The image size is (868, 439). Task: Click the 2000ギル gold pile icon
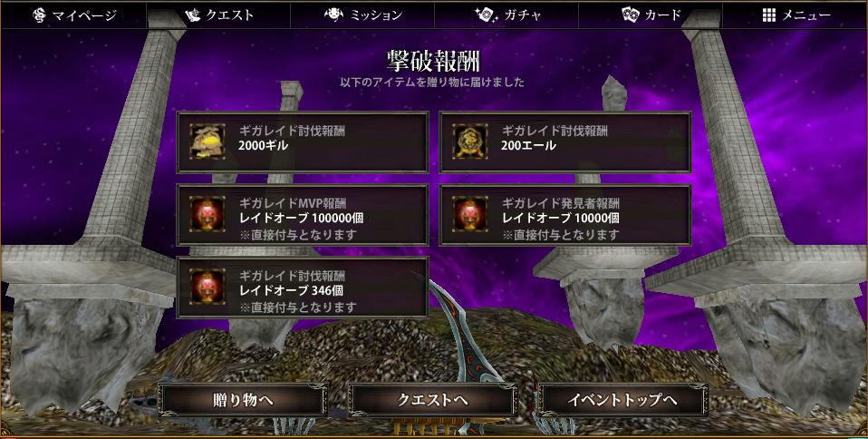207,141
